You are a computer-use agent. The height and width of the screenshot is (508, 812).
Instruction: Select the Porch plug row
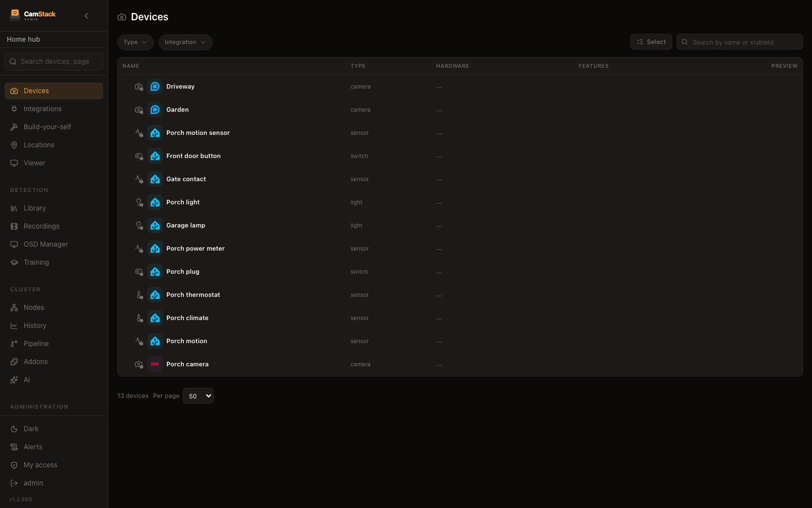[x=460, y=271]
